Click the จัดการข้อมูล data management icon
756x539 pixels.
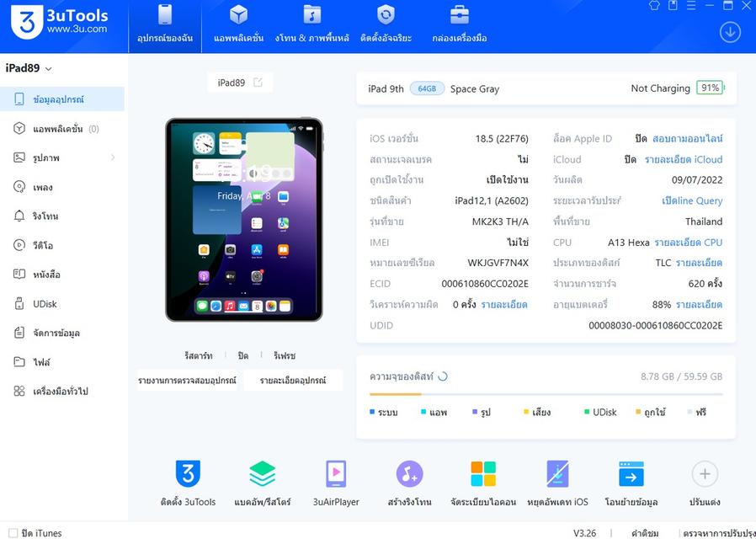coord(19,333)
